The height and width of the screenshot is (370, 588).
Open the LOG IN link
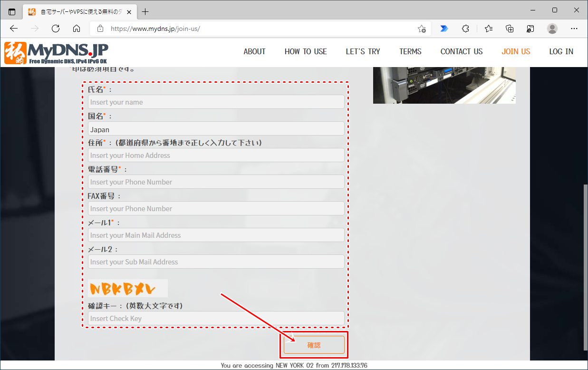coord(561,51)
